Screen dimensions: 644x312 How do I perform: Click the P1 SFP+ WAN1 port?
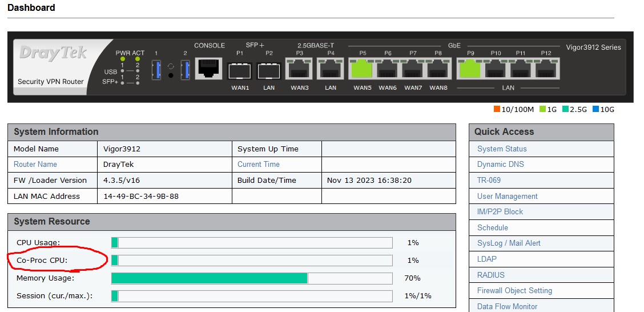[240, 71]
